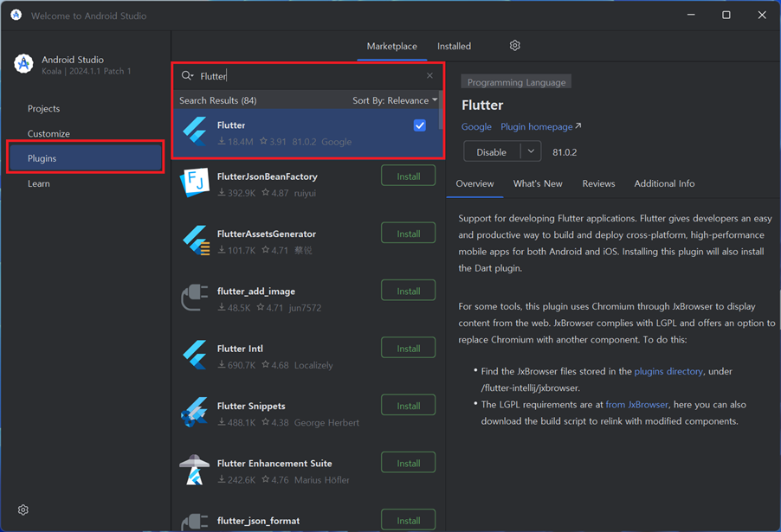The height and width of the screenshot is (532, 781).
Task: Uncheck the Flutter plugin checkbox
Action: (420, 125)
